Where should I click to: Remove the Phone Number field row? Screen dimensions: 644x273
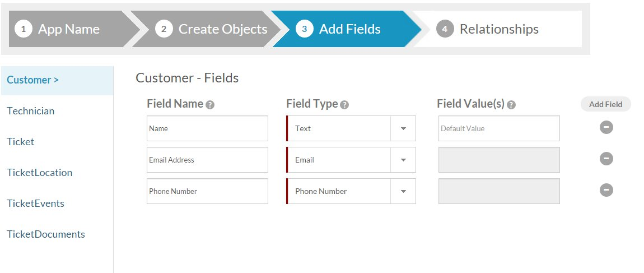(x=606, y=191)
